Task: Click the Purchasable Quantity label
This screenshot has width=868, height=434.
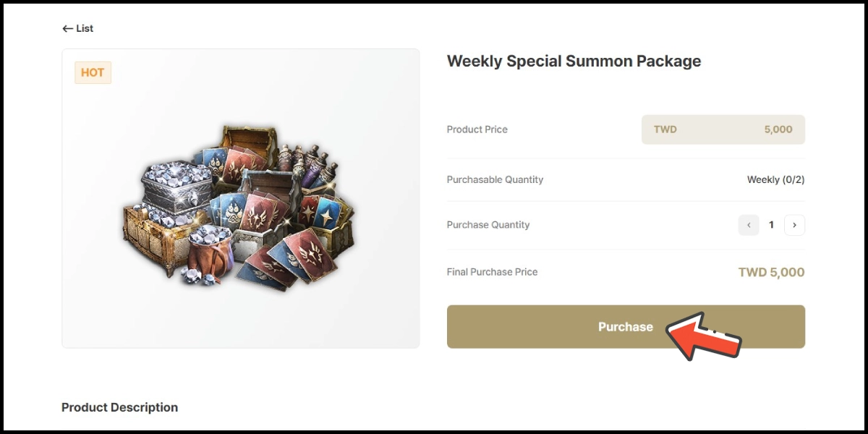Action: [x=495, y=179]
